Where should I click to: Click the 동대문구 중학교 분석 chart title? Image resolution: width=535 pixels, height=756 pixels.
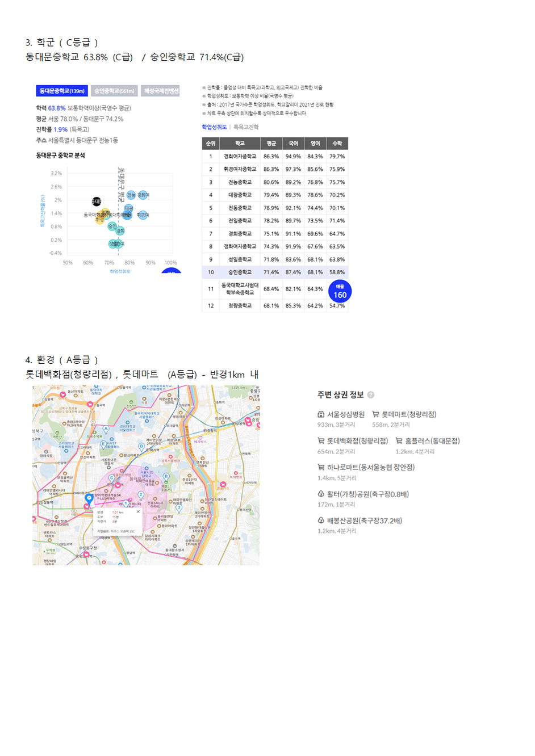(x=60, y=155)
